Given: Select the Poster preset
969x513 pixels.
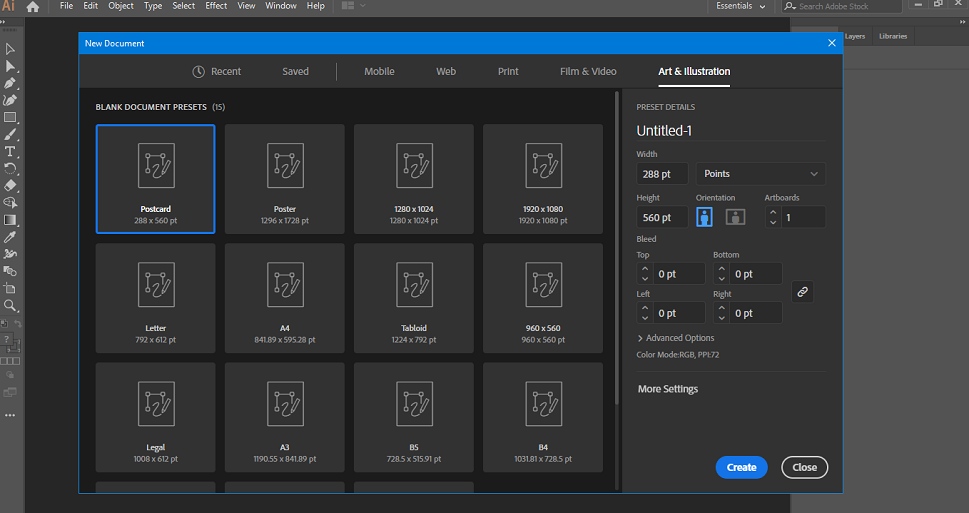Looking at the screenshot, I should click(284, 179).
